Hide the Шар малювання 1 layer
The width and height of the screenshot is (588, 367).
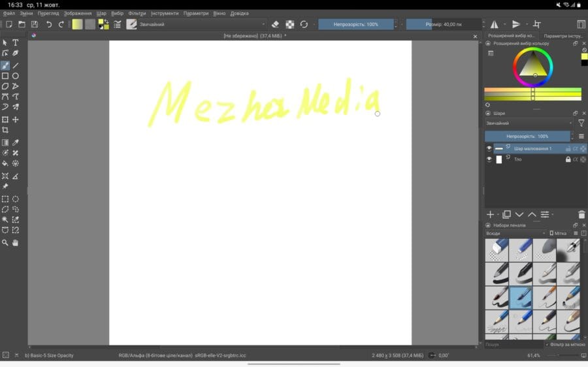489,149
